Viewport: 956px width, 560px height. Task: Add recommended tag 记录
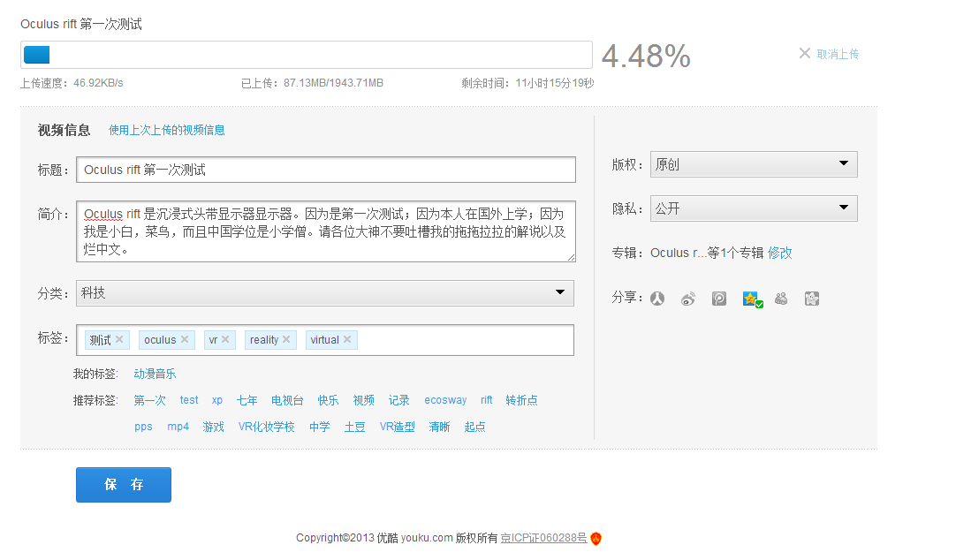[x=398, y=400]
